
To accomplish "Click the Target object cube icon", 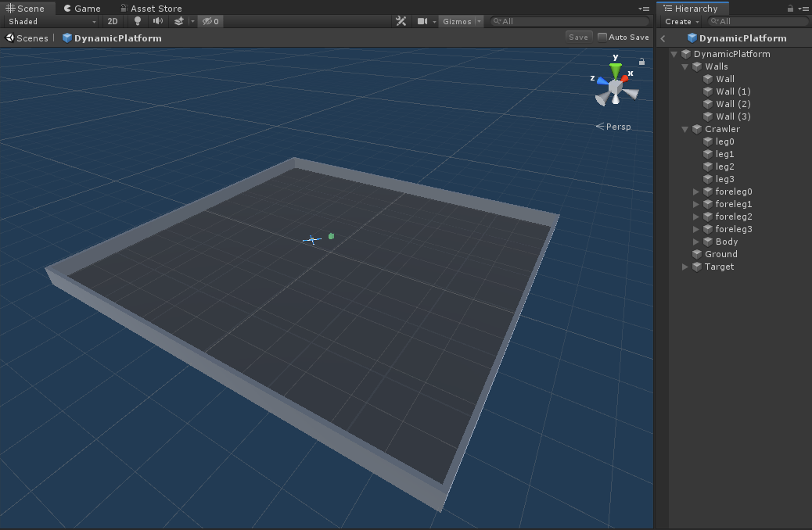I will pyautogui.click(x=697, y=267).
